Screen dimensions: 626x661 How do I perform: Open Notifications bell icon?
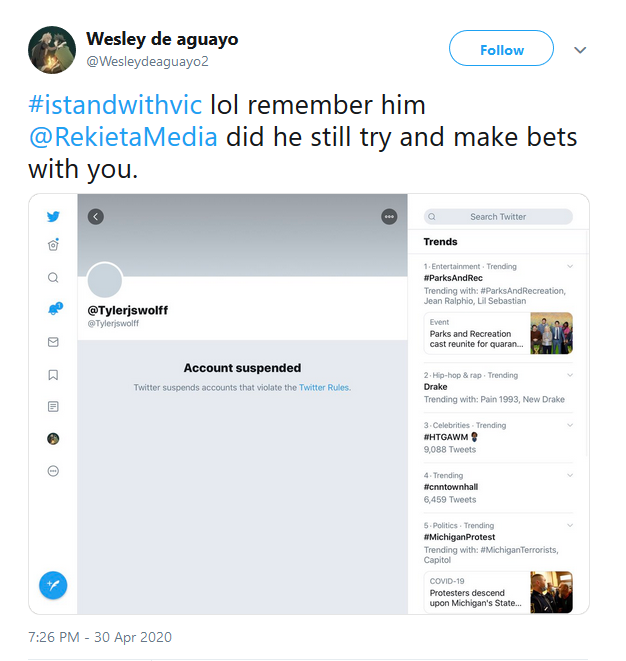55,309
